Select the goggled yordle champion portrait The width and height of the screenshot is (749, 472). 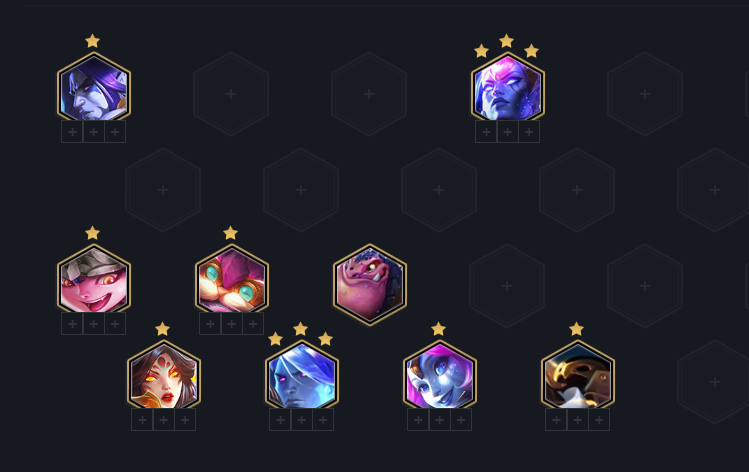coord(232,280)
